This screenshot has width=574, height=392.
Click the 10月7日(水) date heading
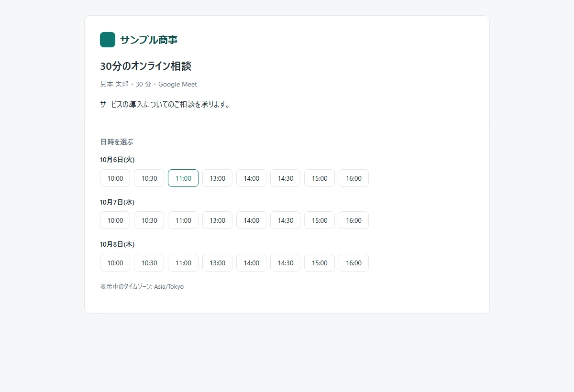tap(117, 202)
